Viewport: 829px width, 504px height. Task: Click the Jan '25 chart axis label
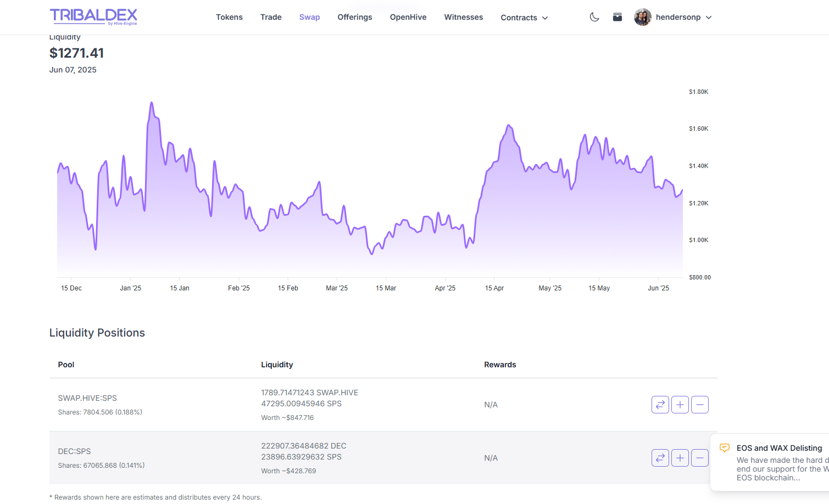point(131,288)
